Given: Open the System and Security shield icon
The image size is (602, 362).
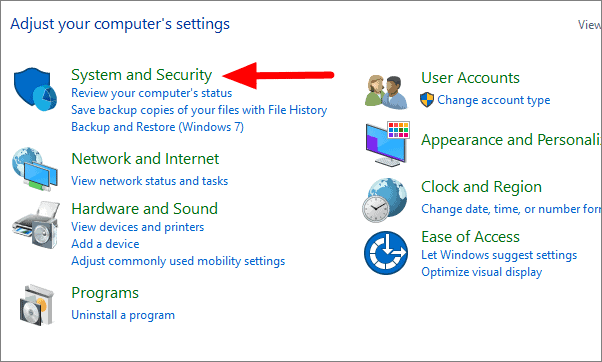Looking at the screenshot, I should pos(35,89).
